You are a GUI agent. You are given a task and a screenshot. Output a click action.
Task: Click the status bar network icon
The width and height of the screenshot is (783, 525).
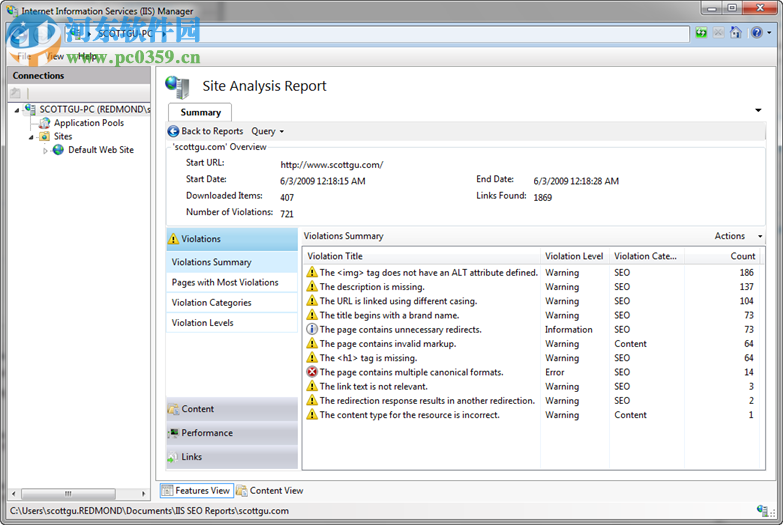click(763, 511)
